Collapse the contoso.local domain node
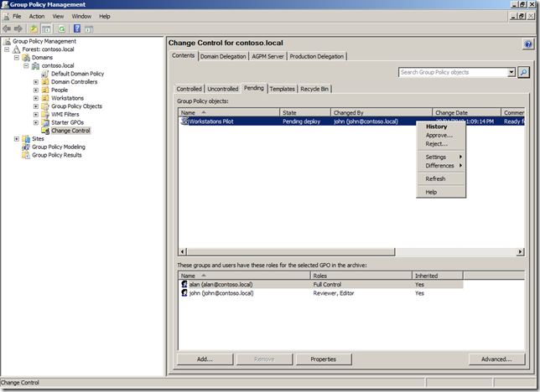Screen dimensions: 540x392 click(26, 65)
